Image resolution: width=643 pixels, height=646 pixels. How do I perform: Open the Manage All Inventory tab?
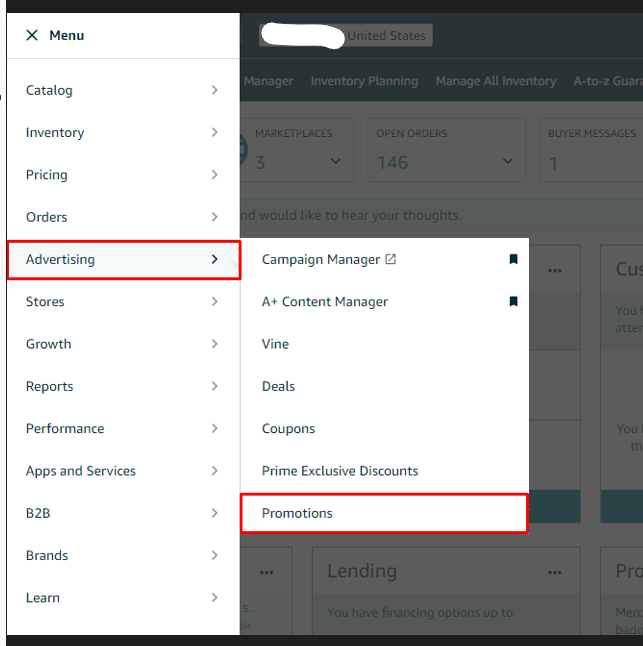pos(496,81)
